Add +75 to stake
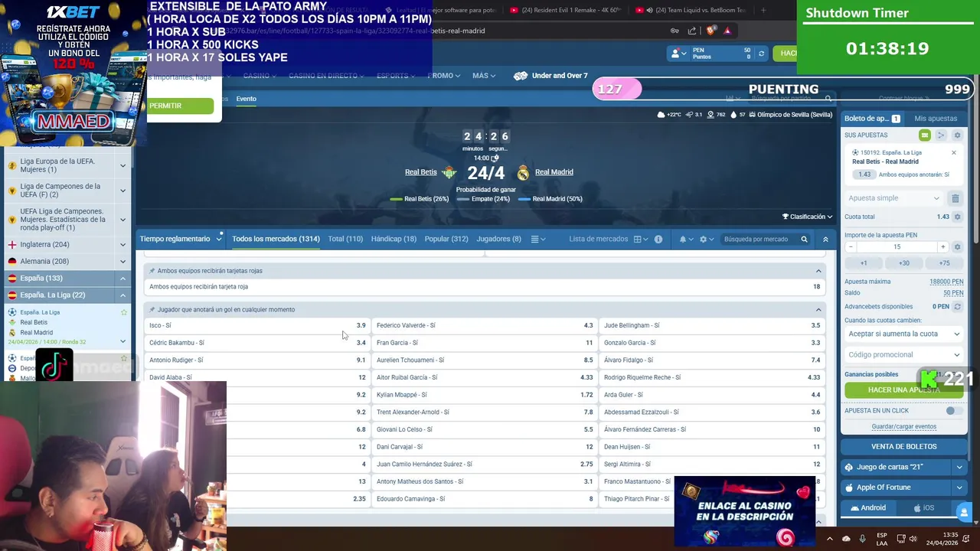The height and width of the screenshot is (551, 980). pos(944,263)
